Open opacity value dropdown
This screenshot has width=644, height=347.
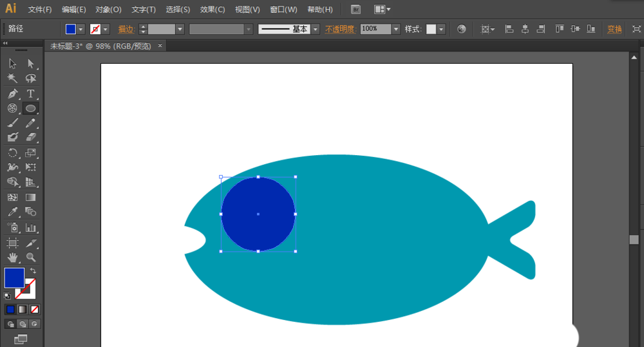[396, 29]
